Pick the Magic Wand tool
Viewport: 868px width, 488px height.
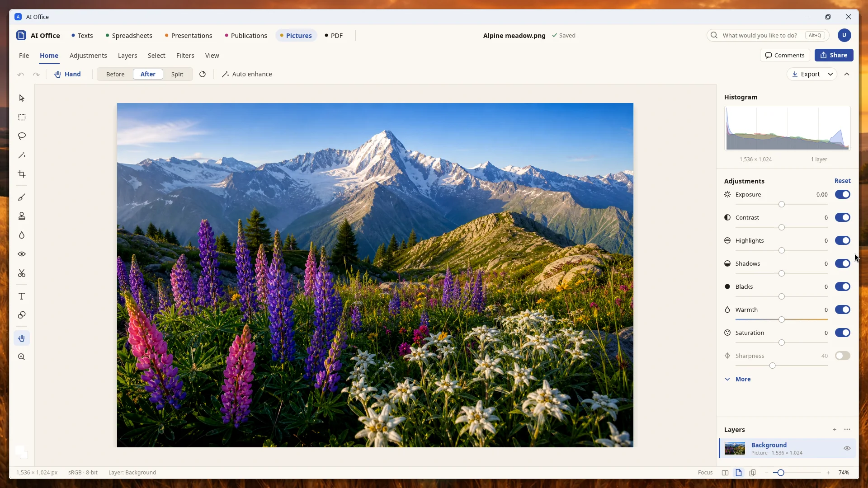coord(22,155)
